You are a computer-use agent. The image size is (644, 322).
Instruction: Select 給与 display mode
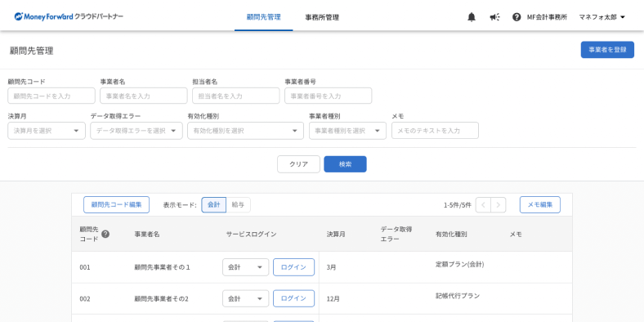(x=238, y=204)
